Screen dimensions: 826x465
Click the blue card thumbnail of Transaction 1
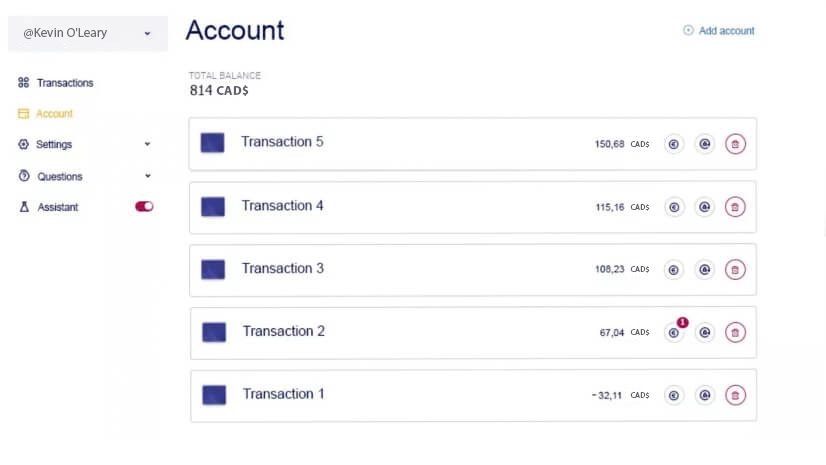point(213,395)
